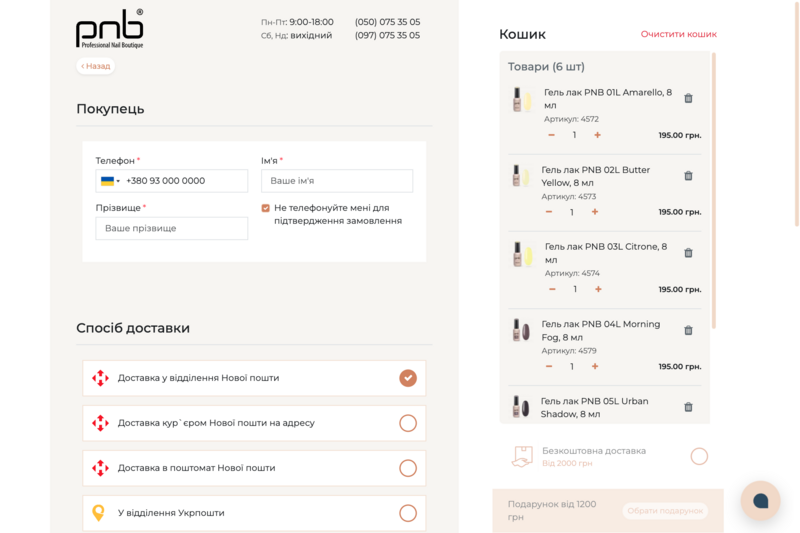The width and height of the screenshot is (800, 533).
Task: Select Nova Poshta branch delivery option
Action: [407, 378]
